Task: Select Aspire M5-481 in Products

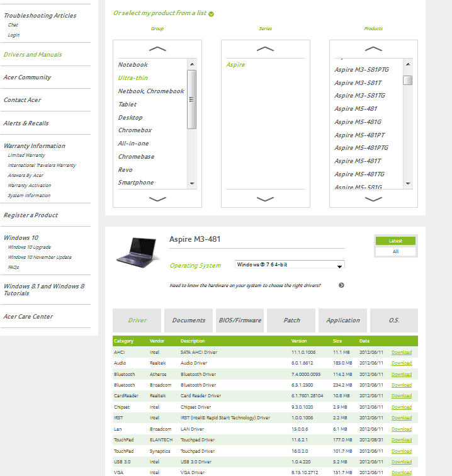Action: tap(356, 109)
